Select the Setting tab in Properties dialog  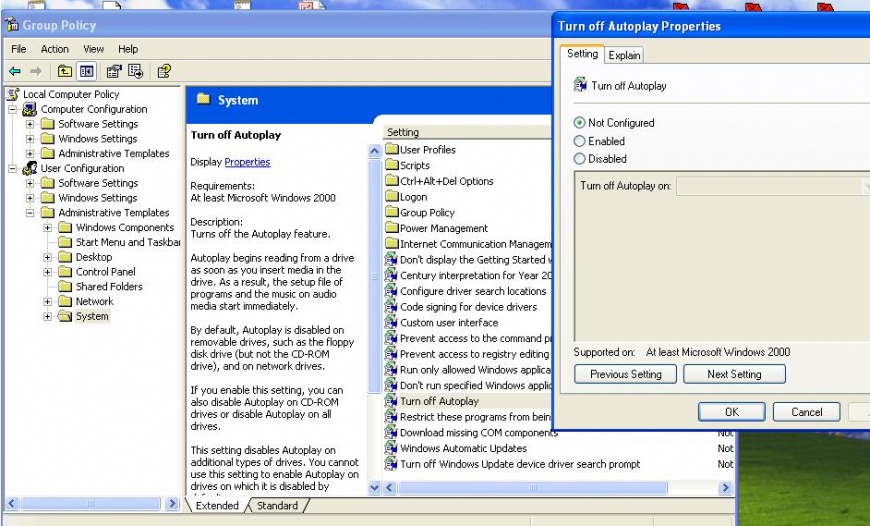(x=582, y=54)
